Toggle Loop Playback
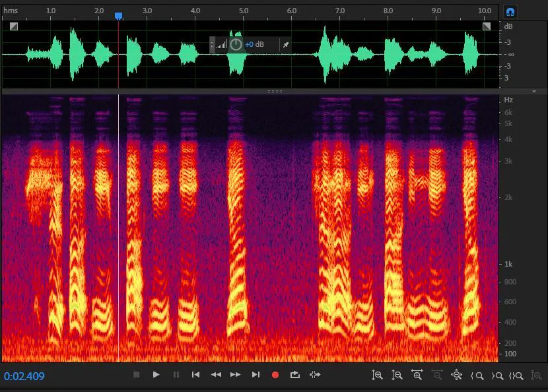Viewport: 548px width, 392px height. [x=295, y=375]
